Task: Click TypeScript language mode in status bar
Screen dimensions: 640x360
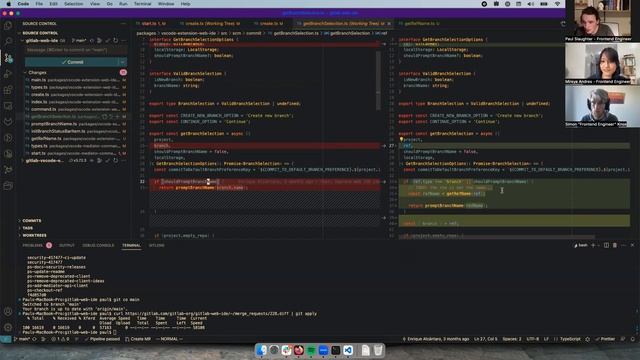Action: [570, 339]
